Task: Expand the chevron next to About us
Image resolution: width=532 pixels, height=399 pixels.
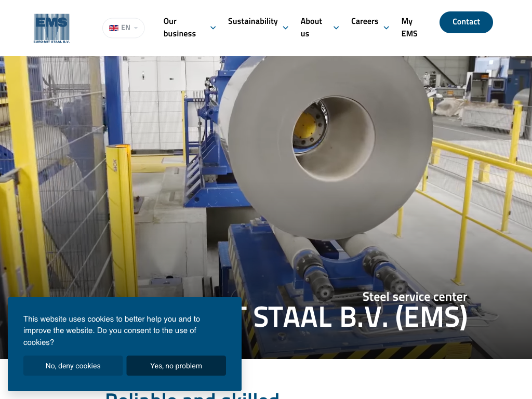Action: click(336, 28)
